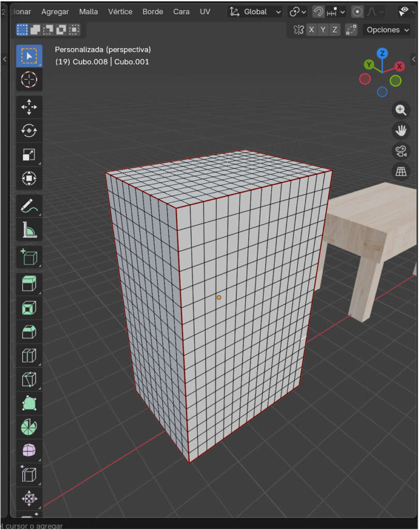Choose the Extrude Region tool
Image resolution: width=420 pixels, height=530 pixels.
(29, 284)
